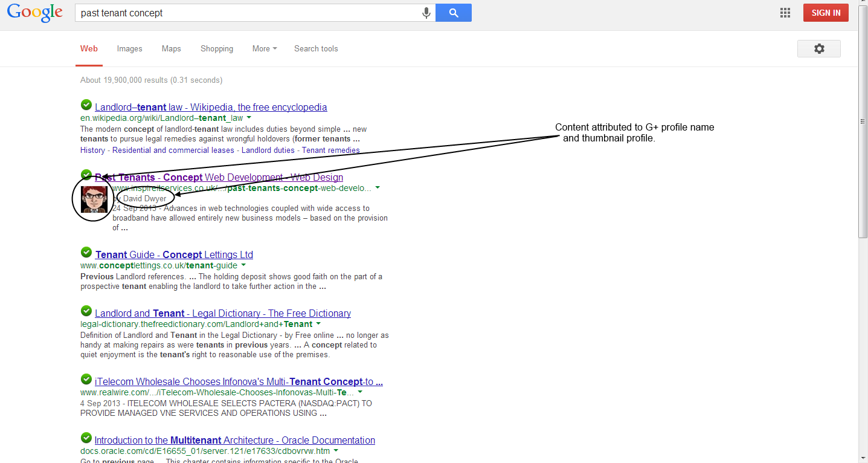Open the settings gear button
The image size is (868, 463).
click(818, 49)
